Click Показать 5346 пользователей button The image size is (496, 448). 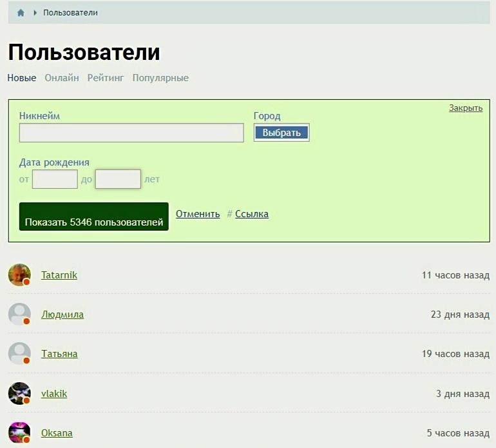pos(94,217)
